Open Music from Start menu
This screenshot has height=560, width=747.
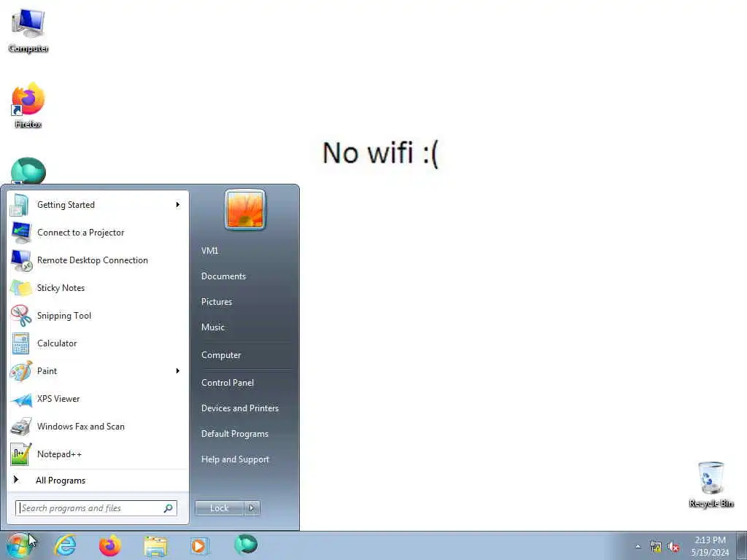point(213,327)
